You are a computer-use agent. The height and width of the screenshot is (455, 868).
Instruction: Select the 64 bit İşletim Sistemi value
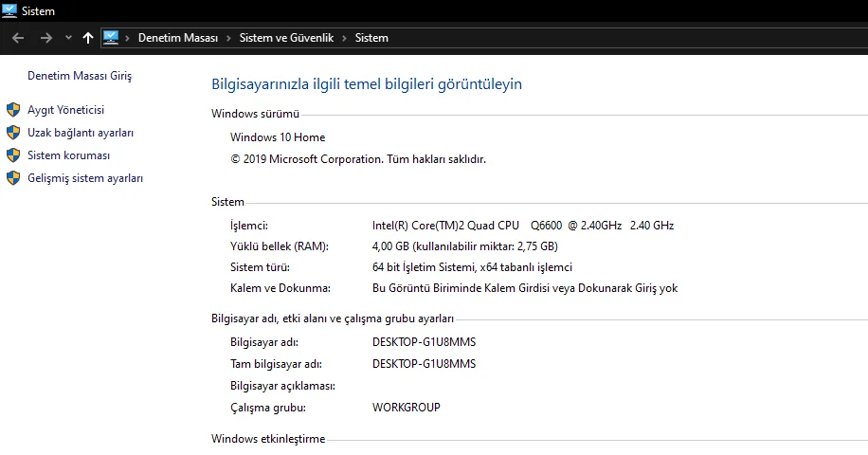tap(472, 267)
